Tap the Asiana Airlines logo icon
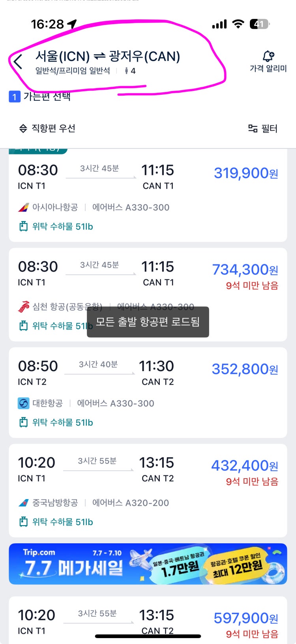This screenshot has height=644, width=296. tap(24, 207)
